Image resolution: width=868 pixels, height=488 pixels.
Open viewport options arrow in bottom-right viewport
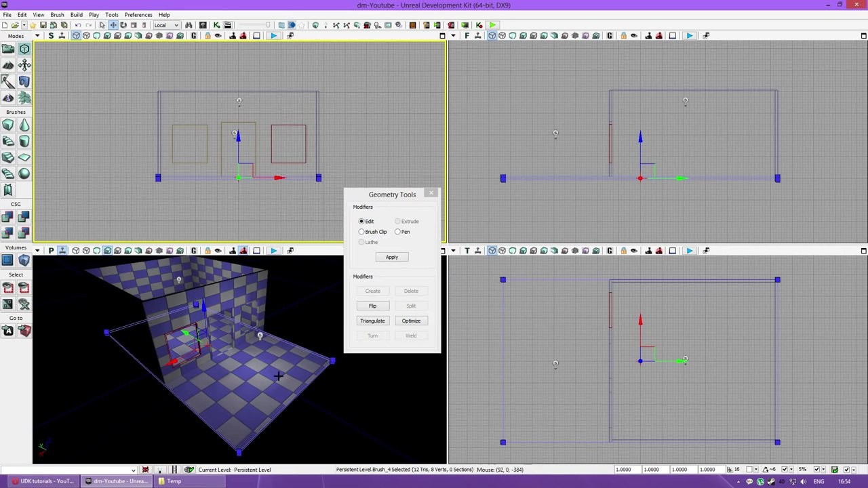(x=453, y=251)
